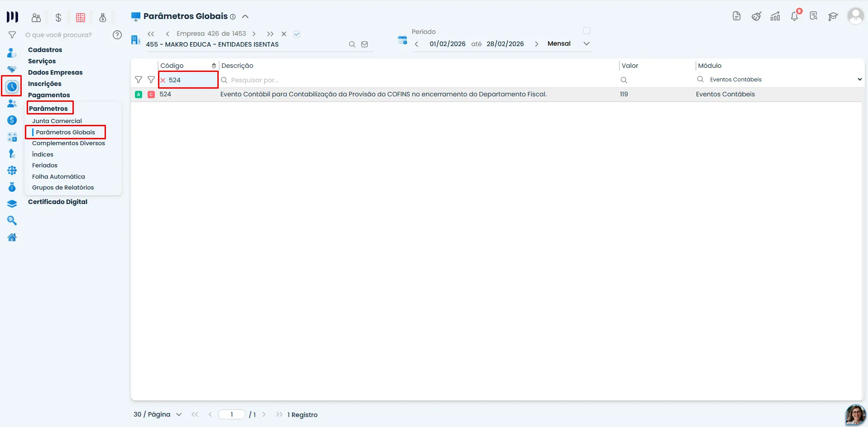Click the Valor column search icon
The width and height of the screenshot is (868, 427).
coord(623,80)
